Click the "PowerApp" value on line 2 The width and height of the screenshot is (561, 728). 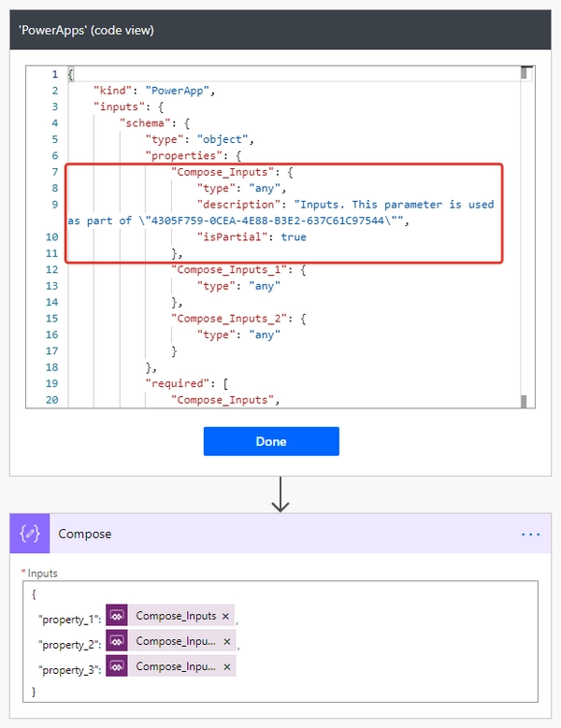click(x=178, y=91)
